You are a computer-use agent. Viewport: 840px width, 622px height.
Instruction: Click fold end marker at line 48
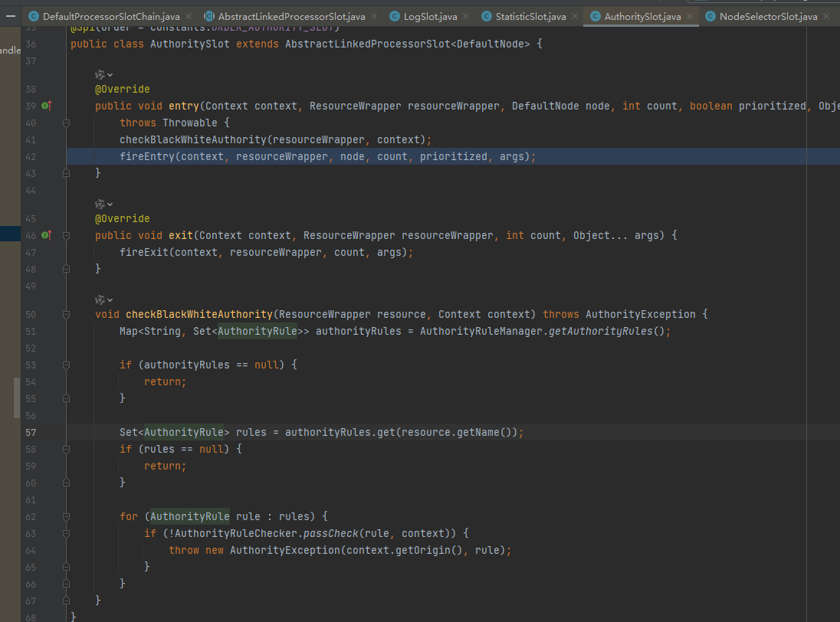click(x=67, y=269)
